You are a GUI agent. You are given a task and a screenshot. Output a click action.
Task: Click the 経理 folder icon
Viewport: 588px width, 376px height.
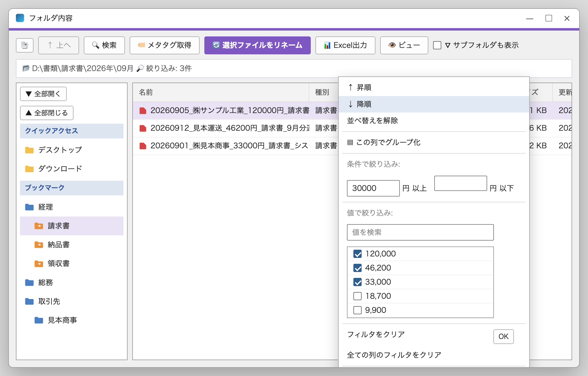pyautogui.click(x=29, y=207)
